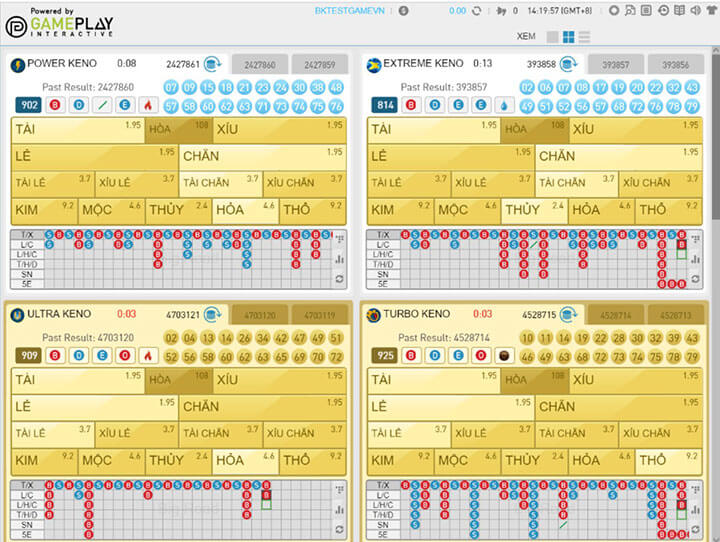Bet on THỔ in Turbo Keno
The height and width of the screenshot is (542, 720).
[669, 462]
